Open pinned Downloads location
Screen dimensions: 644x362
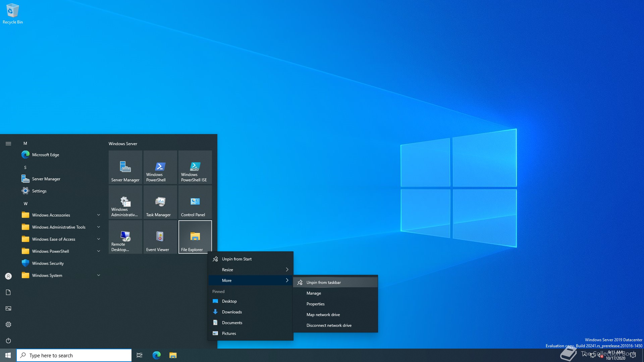tap(251, 312)
